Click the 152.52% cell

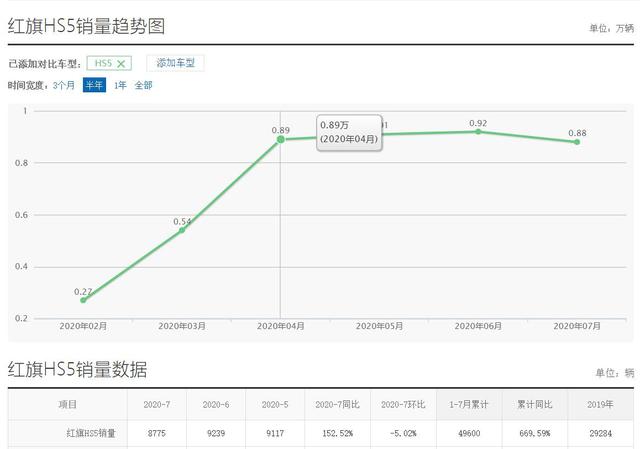tap(338, 433)
